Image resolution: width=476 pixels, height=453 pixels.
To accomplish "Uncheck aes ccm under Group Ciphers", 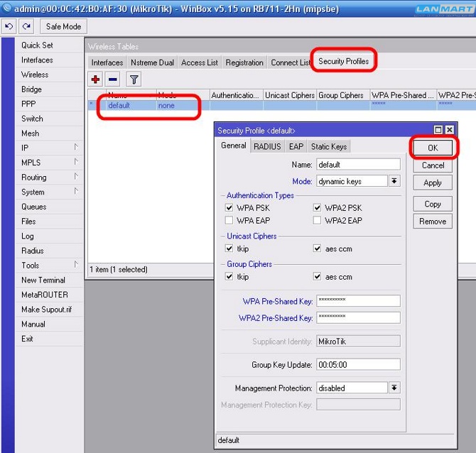I will coord(318,276).
